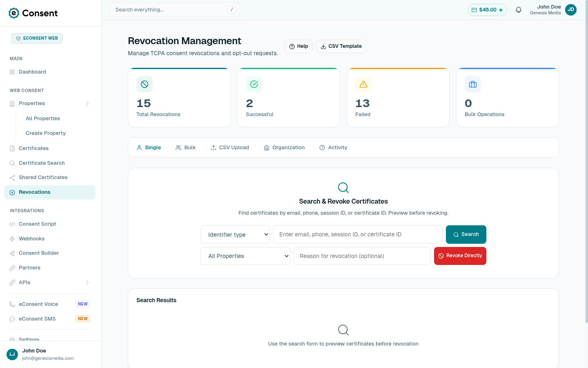Image resolution: width=588 pixels, height=368 pixels.
Task: Select Create Property in sidebar
Action: point(46,133)
